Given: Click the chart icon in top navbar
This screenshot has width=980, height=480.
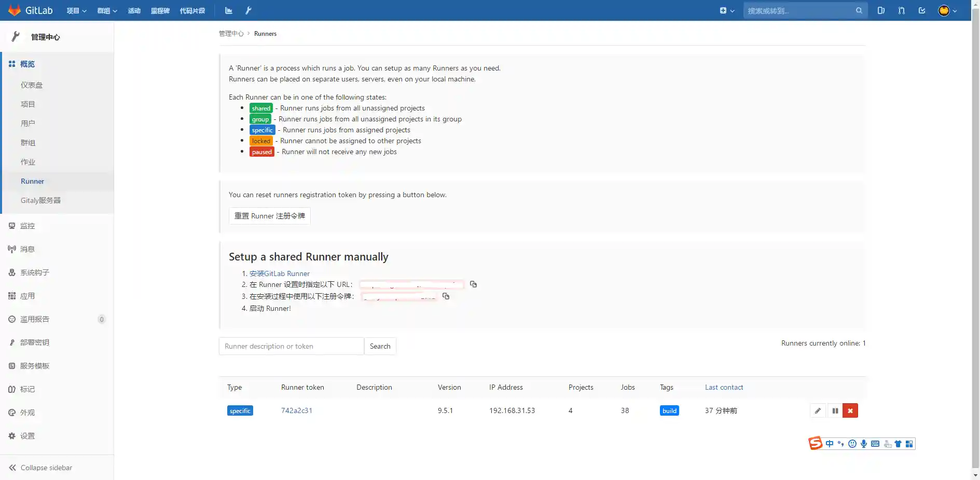Looking at the screenshot, I should coord(229,10).
